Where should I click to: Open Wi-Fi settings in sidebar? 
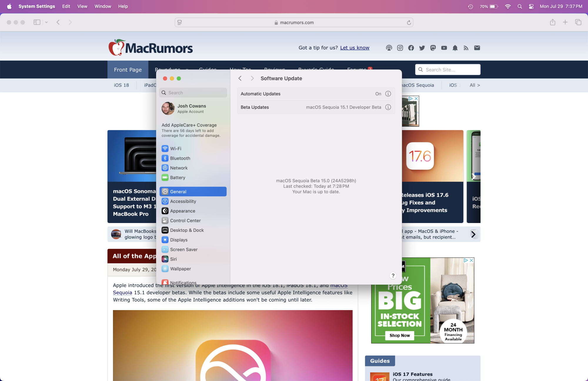click(176, 149)
